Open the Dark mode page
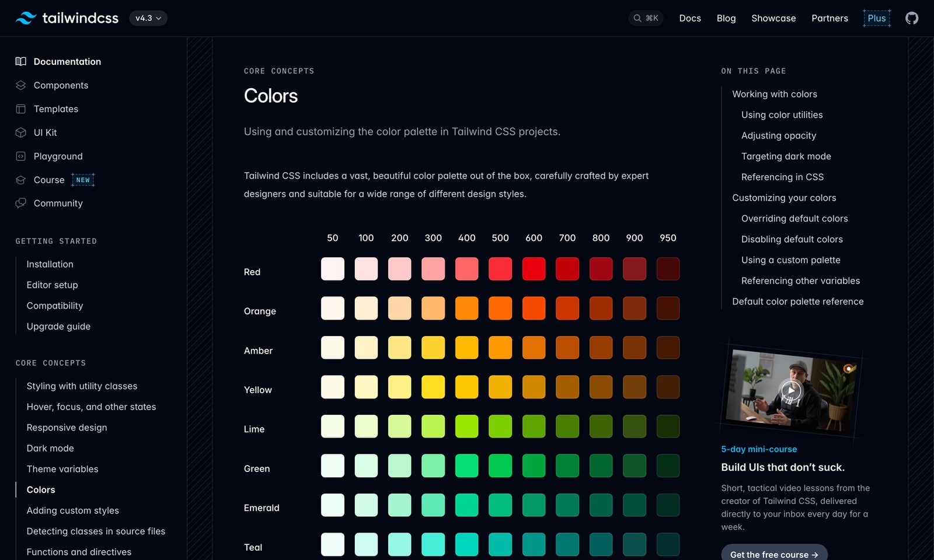934x560 pixels. click(51, 448)
